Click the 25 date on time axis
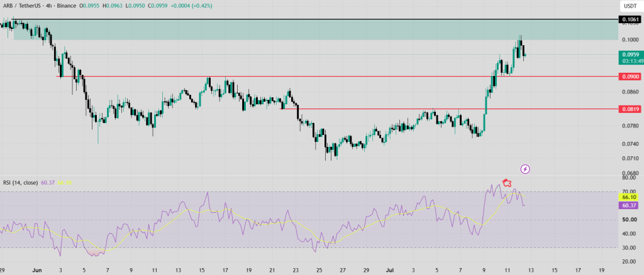 [x=319, y=270]
